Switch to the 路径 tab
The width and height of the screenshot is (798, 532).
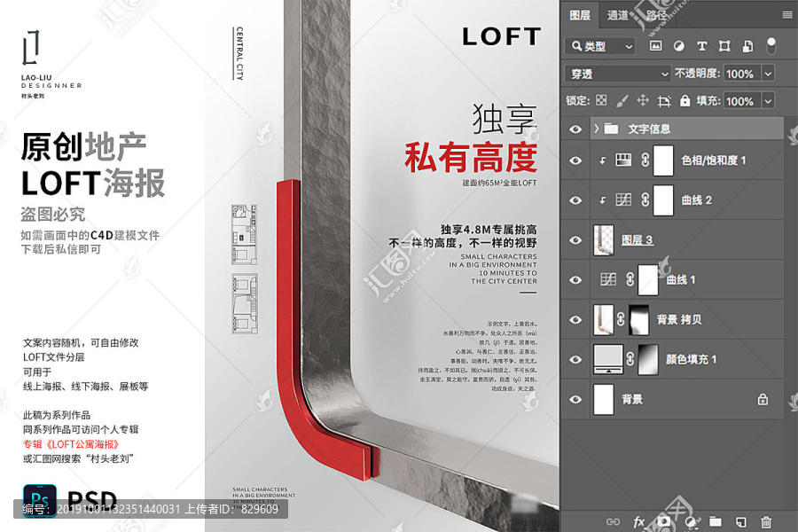(656, 15)
